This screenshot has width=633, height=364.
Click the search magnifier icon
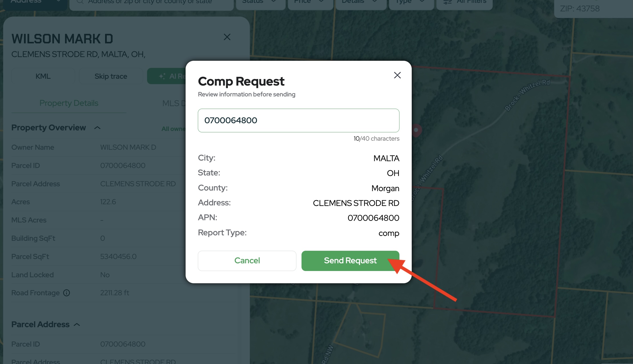(80, 2)
